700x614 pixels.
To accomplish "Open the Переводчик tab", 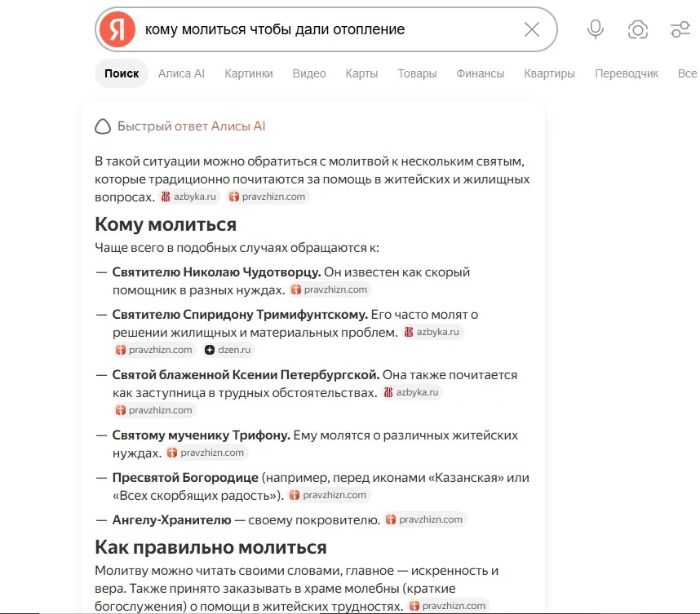I will 627,73.
